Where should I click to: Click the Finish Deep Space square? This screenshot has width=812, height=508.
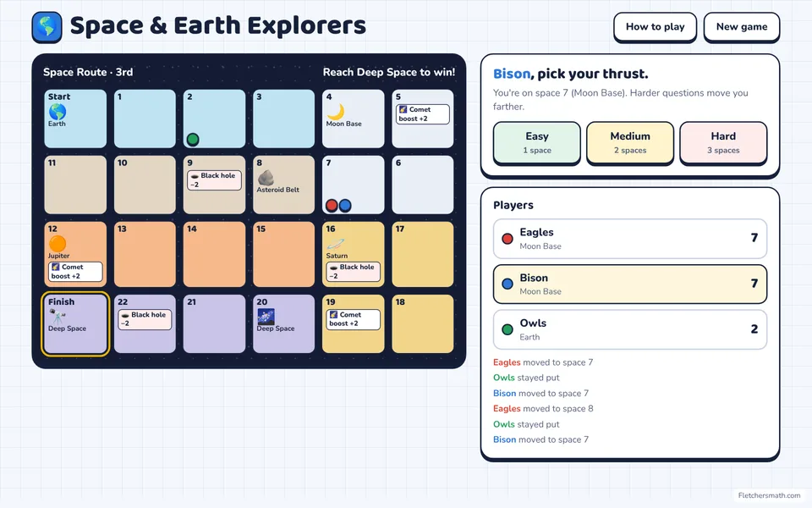click(75, 324)
